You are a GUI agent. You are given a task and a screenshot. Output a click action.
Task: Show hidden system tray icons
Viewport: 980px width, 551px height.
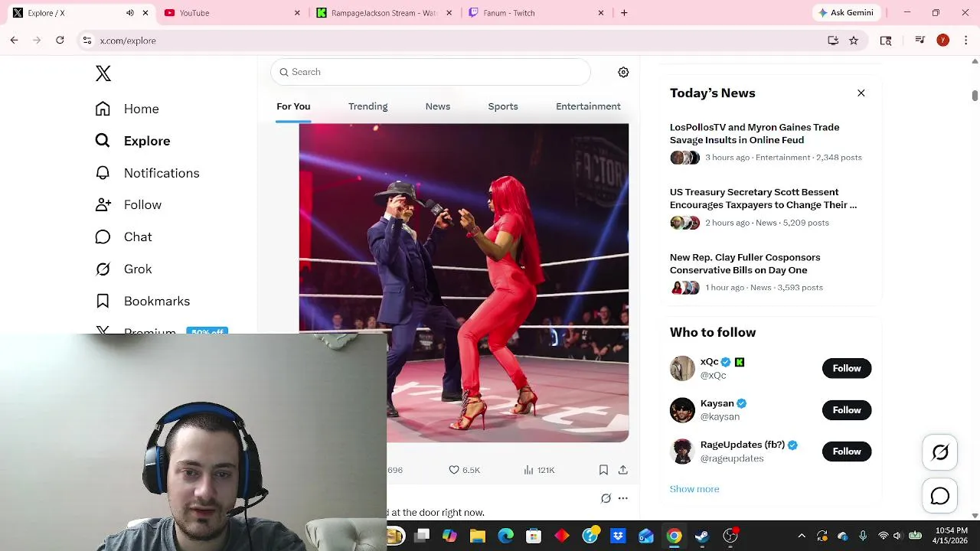coord(802,536)
